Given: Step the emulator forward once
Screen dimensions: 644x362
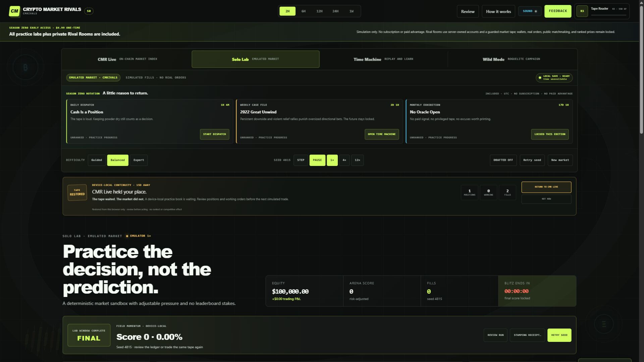Looking at the screenshot, I should (301, 160).
